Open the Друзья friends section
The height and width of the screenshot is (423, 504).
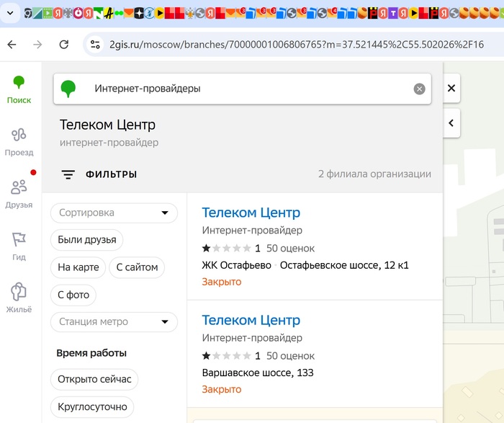pyautogui.click(x=19, y=187)
